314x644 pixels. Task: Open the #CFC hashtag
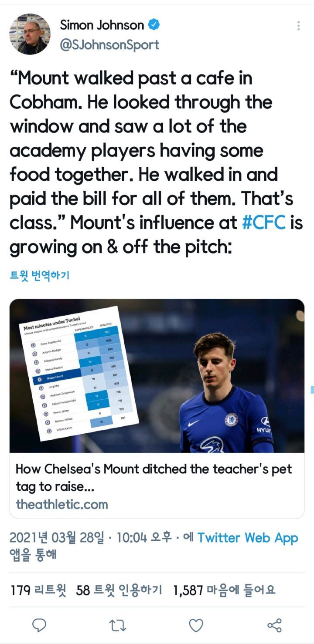(x=264, y=222)
